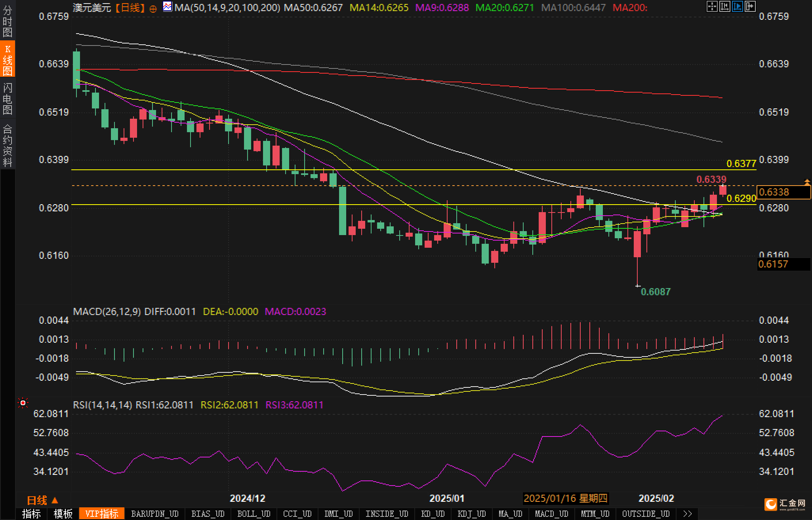The height and width of the screenshot is (520, 812).
Task: Choose the BOLL_UD indicator
Action: click(x=254, y=514)
